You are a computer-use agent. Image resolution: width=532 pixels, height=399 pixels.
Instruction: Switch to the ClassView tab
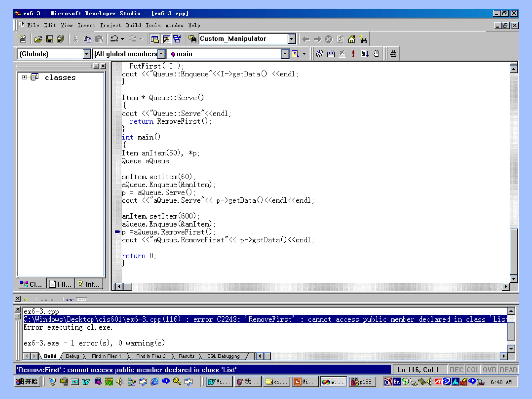pos(32,284)
